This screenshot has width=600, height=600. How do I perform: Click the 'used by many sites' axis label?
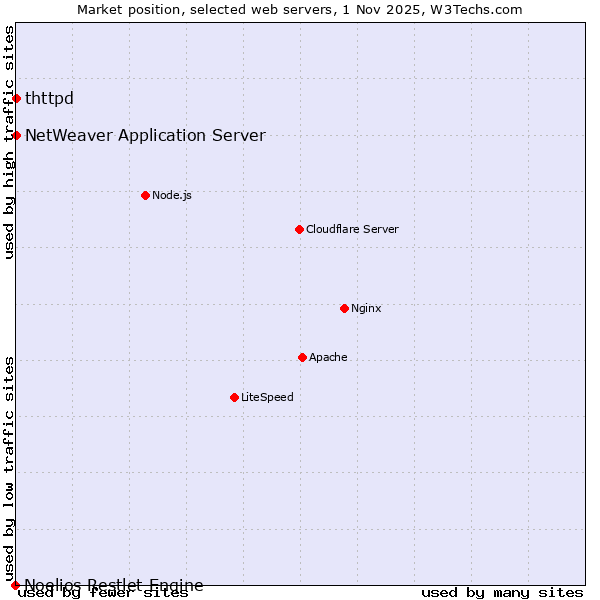[x=502, y=593]
